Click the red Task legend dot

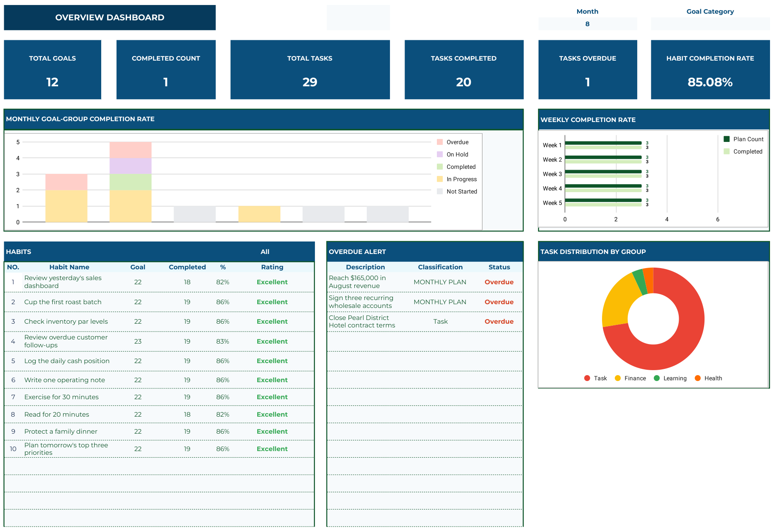point(587,378)
